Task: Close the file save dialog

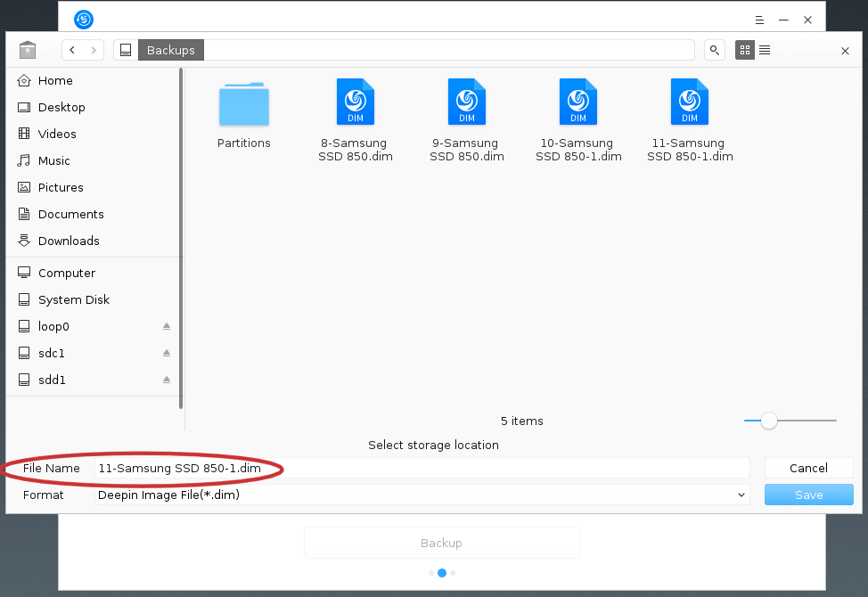Action: pyautogui.click(x=845, y=51)
